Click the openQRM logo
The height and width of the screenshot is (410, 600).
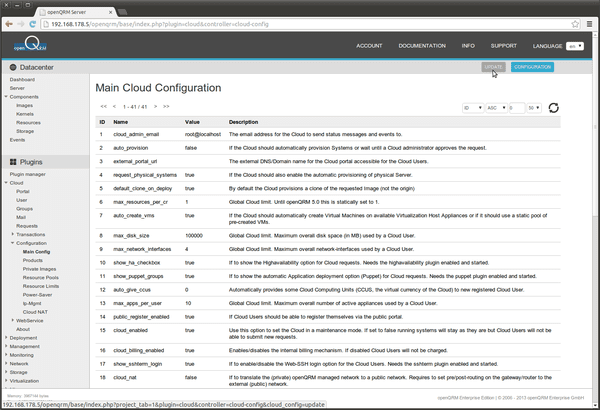[31, 45]
